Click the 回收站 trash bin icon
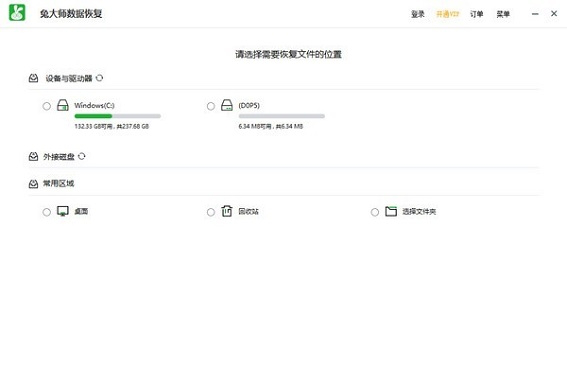This screenshot has width=567, height=366. pyautogui.click(x=227, y=211)
